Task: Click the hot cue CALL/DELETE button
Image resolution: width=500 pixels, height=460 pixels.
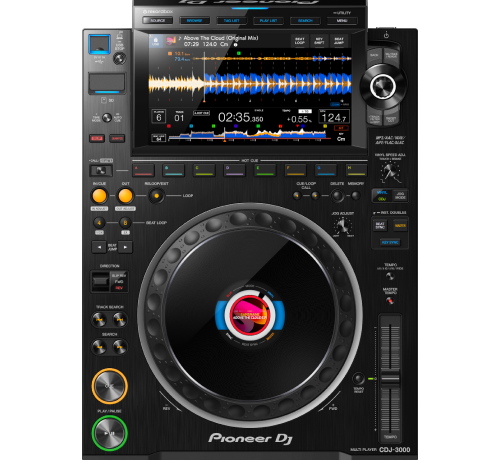Action: pos(101,171)
